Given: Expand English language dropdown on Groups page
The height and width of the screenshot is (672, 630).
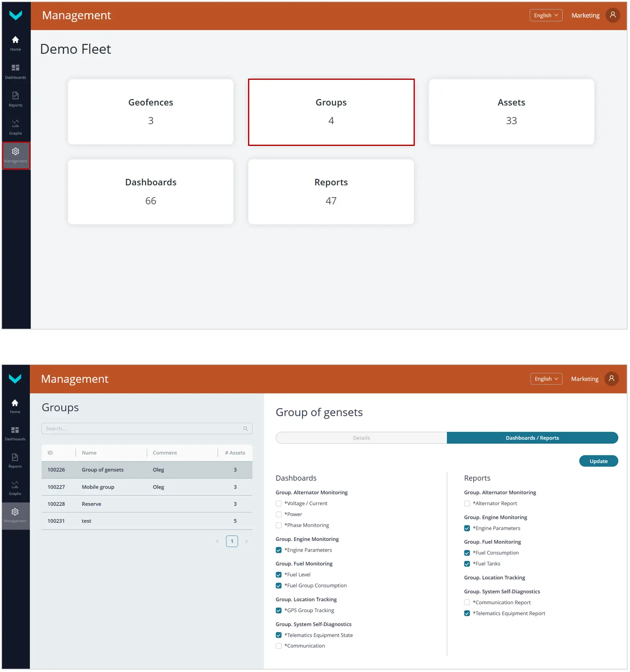Looking at the screenshot, I should click(x=546, y=379).
